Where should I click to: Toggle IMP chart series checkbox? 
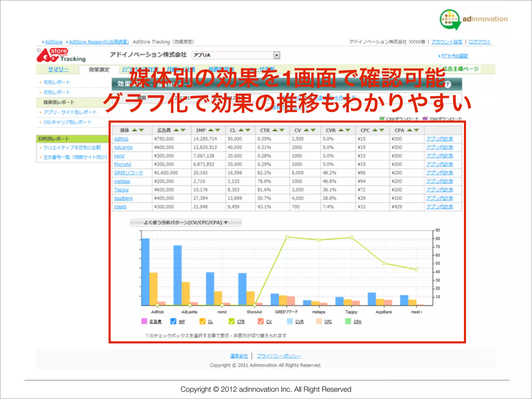click(x=173, y=321)
